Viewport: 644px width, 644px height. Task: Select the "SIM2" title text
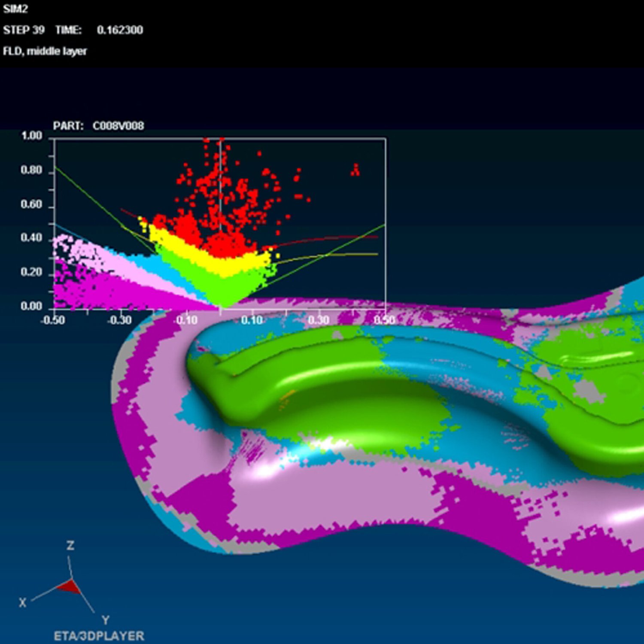coord(15,9)
